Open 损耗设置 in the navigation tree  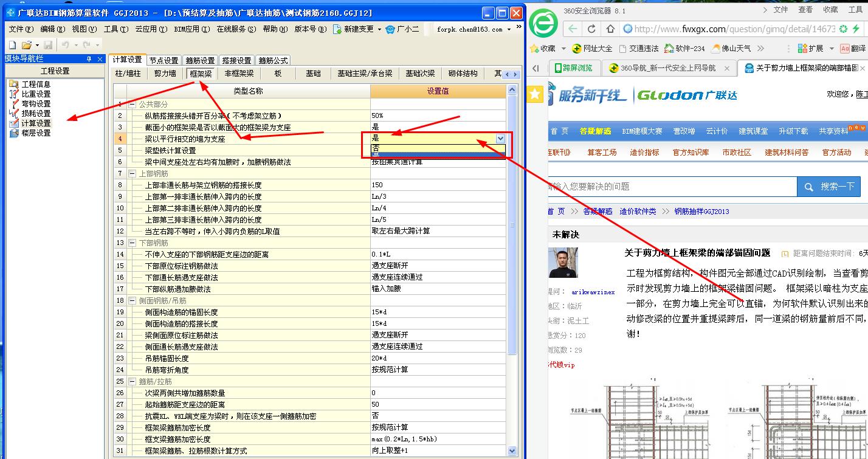(30, 114)
